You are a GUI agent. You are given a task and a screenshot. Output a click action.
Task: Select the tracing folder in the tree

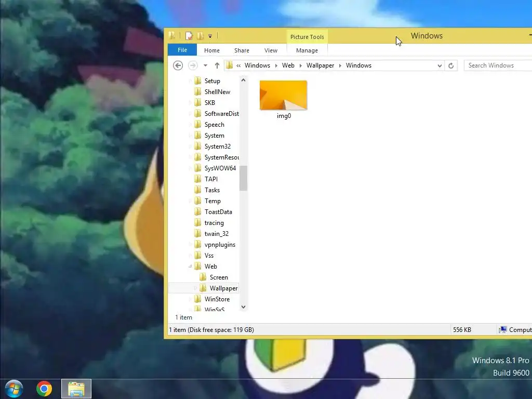point(214,222)
